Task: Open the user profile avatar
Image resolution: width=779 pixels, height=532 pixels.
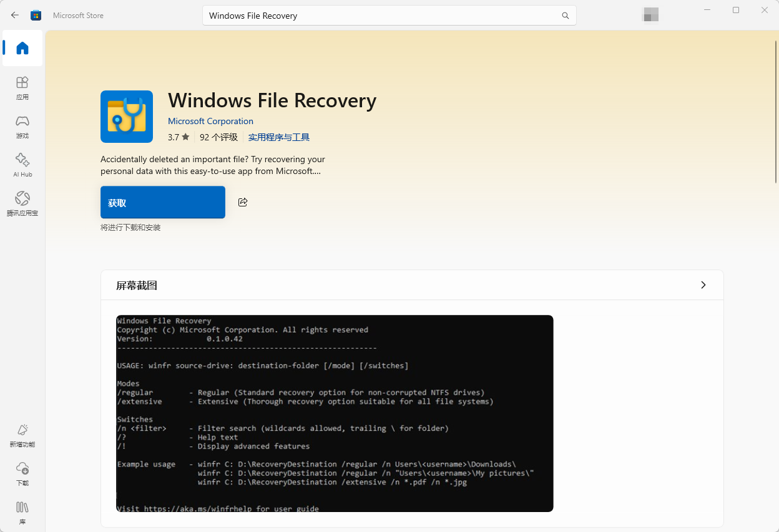Action: (x=650, y=15)
